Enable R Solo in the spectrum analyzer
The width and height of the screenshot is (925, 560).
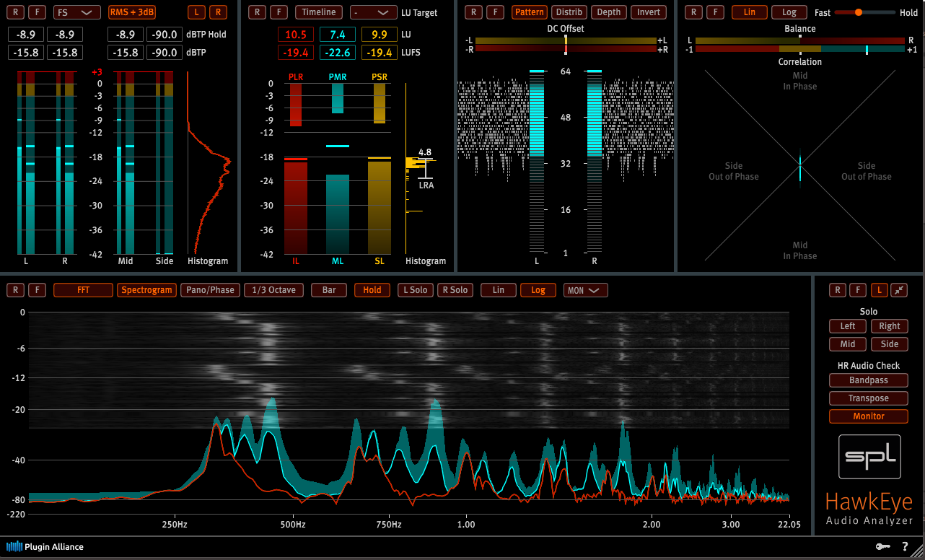pyautogui.click(x=455, y=290)
